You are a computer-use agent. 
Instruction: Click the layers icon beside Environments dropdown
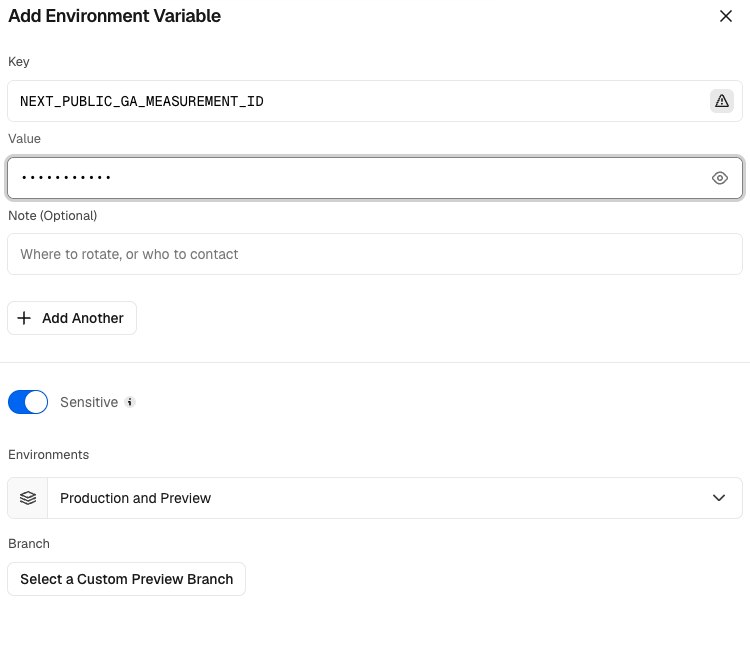(28, 498)
